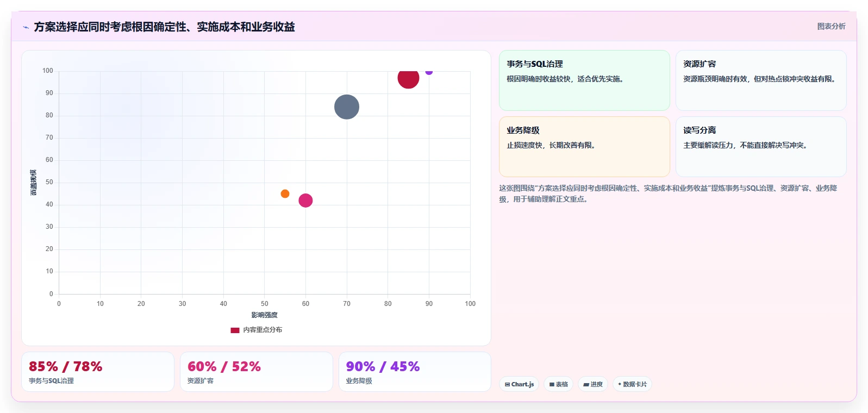868x413 pixels.
Task: Click the 图表分析 label at top right
Action: tap(831, 26)
